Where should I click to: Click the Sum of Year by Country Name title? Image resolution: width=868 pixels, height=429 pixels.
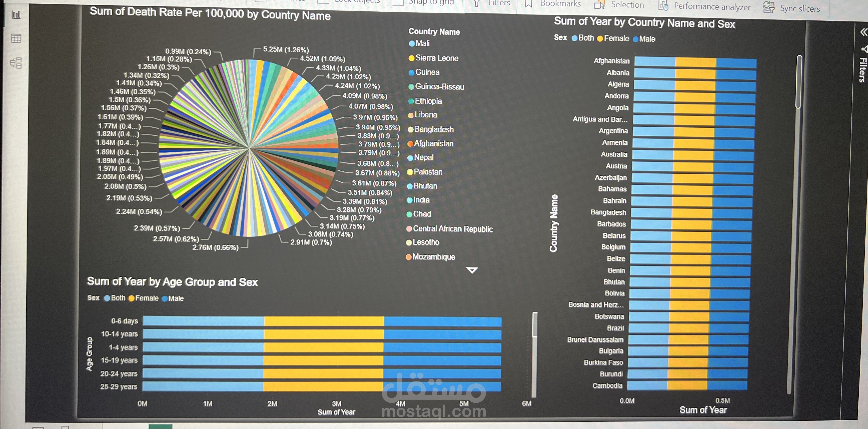coord(644,23)
